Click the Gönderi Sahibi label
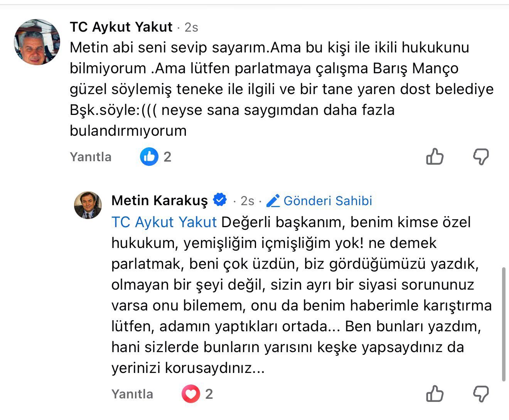Viewport: 509px width, 420px height. tap(328, 201)
